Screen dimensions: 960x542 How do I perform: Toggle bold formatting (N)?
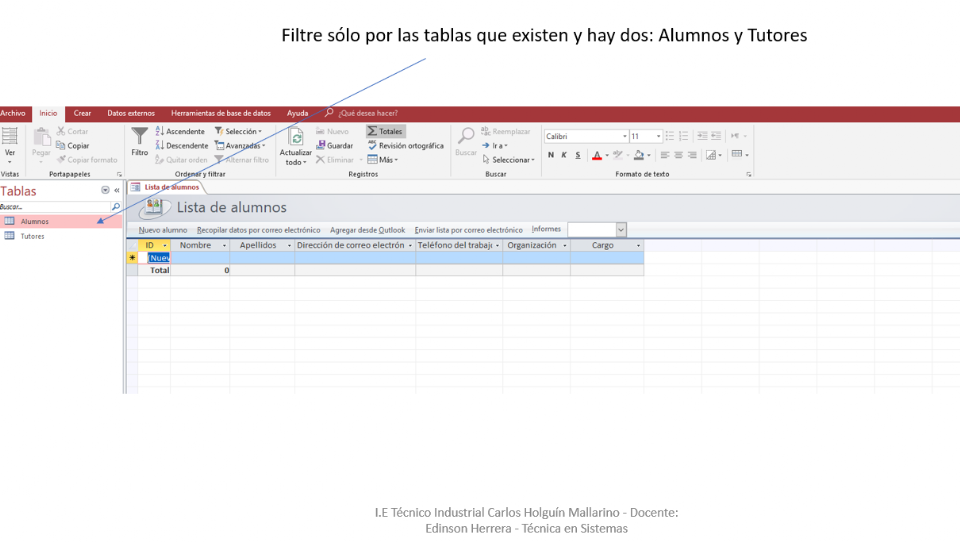550,155
